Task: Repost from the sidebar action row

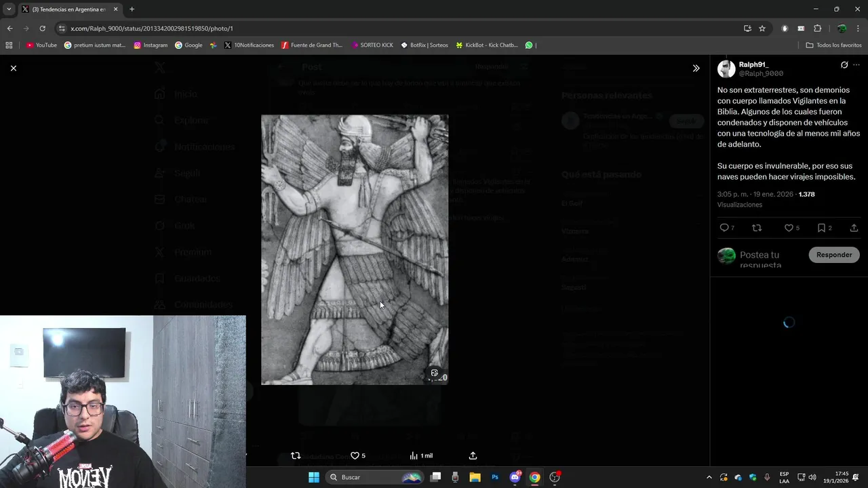Action: click(x=757, y=228)
